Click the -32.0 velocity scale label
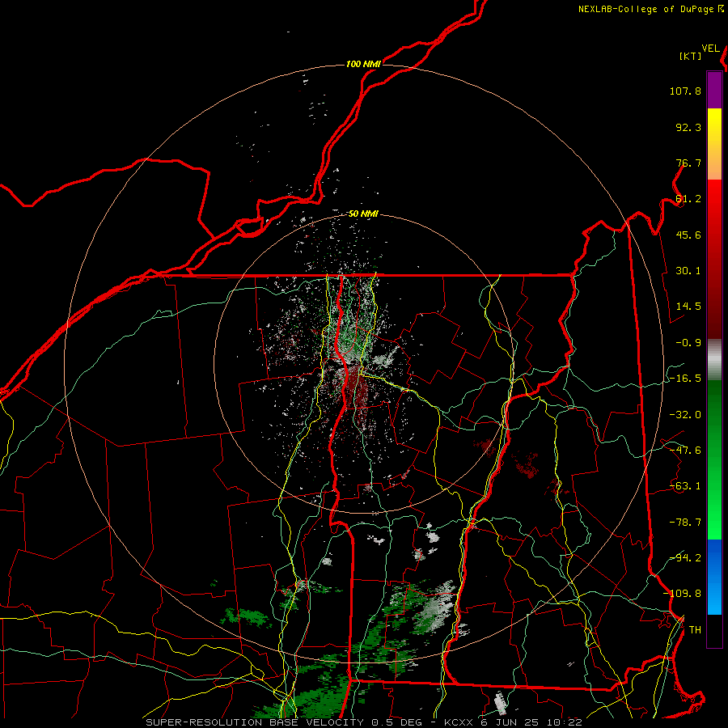The height and width of the screenshot is (728, 728). click(x=685, y=415)
